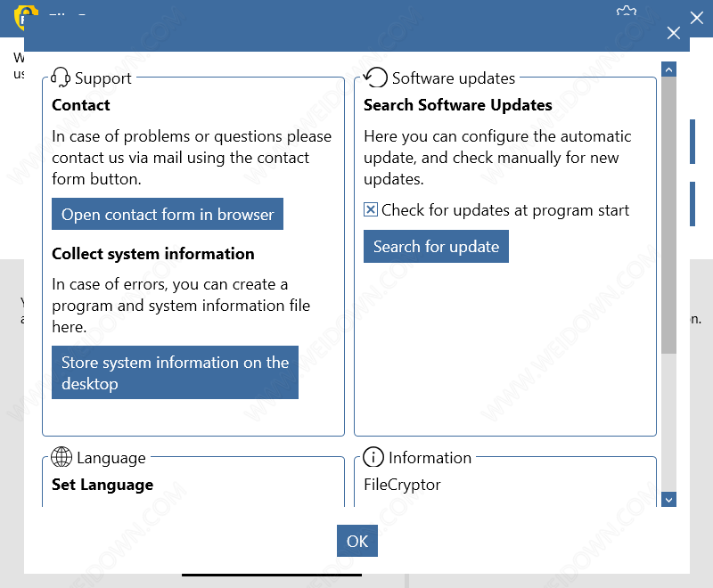Viewport: 713px width, 588px height.
Task: Click the 'Language' group label
Action: (111, 458)
